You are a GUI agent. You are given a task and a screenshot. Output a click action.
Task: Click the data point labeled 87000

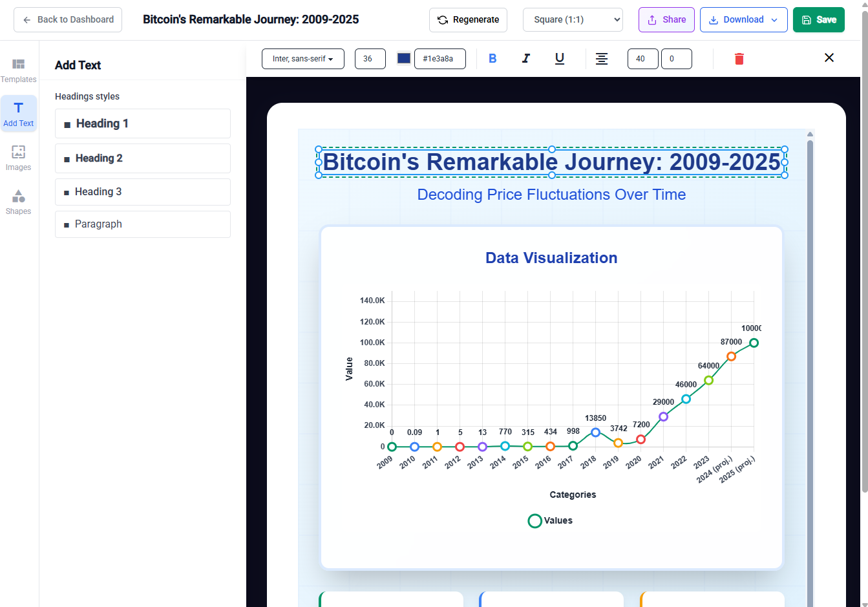click(x=731, y=356)
